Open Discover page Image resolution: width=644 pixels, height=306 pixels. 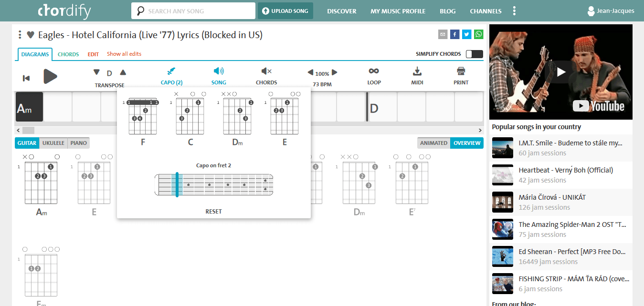342,11
